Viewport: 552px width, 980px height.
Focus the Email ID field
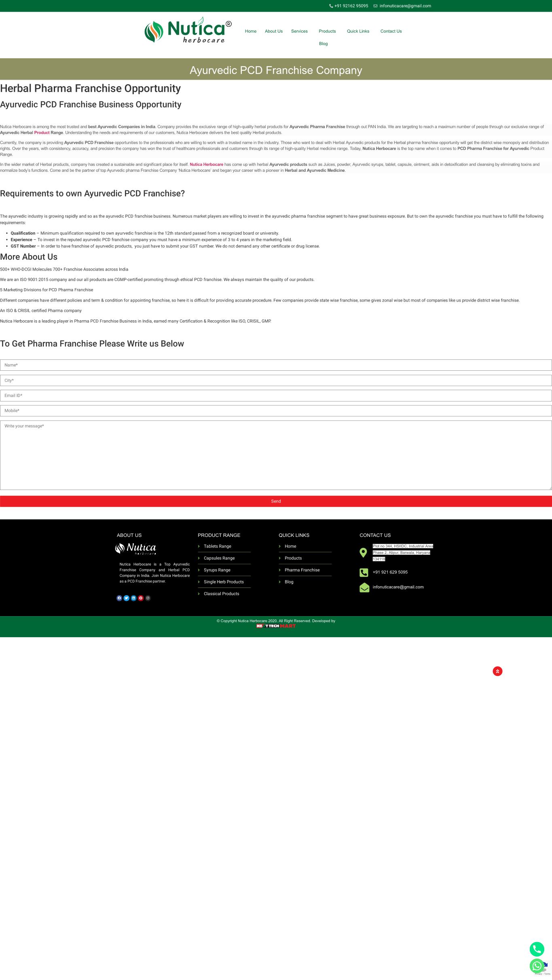(276, 395)
